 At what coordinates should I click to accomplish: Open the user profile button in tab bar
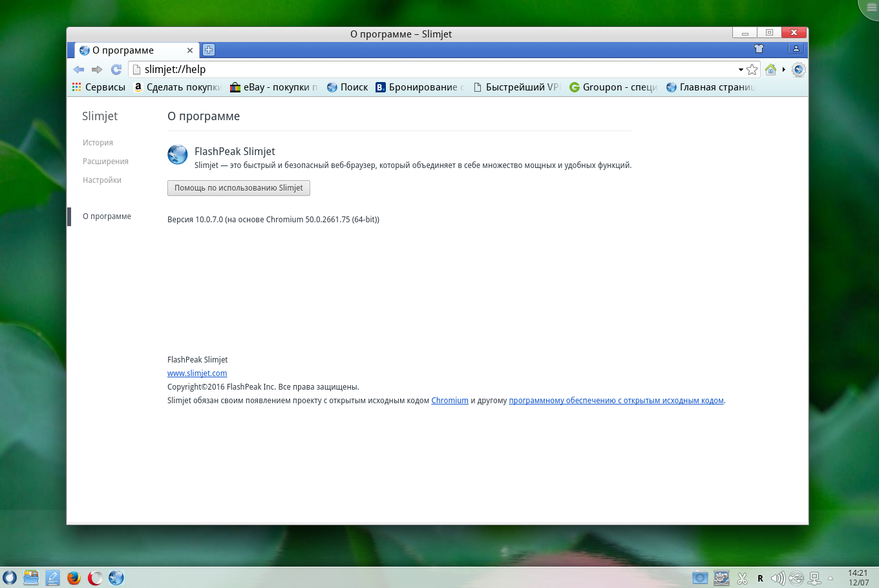coord(796,48)
